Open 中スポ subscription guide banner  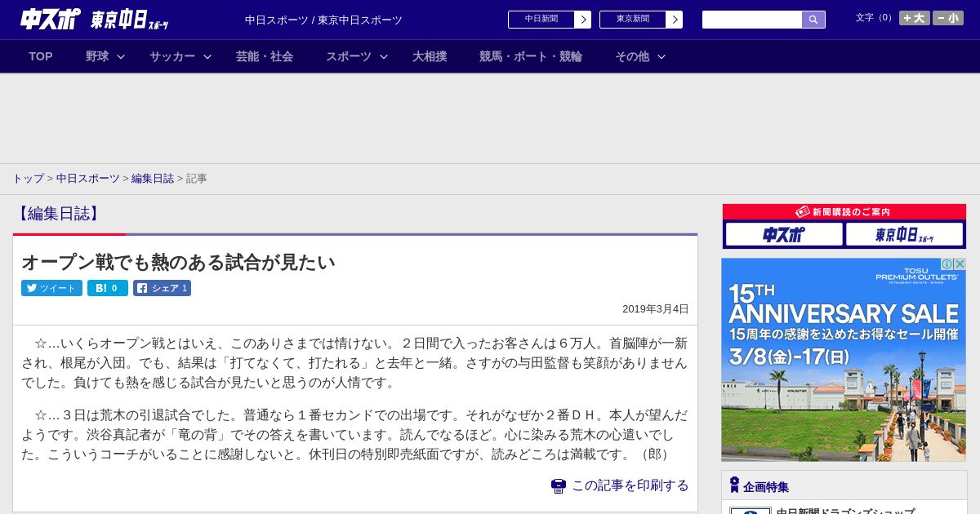pos(784,235)
